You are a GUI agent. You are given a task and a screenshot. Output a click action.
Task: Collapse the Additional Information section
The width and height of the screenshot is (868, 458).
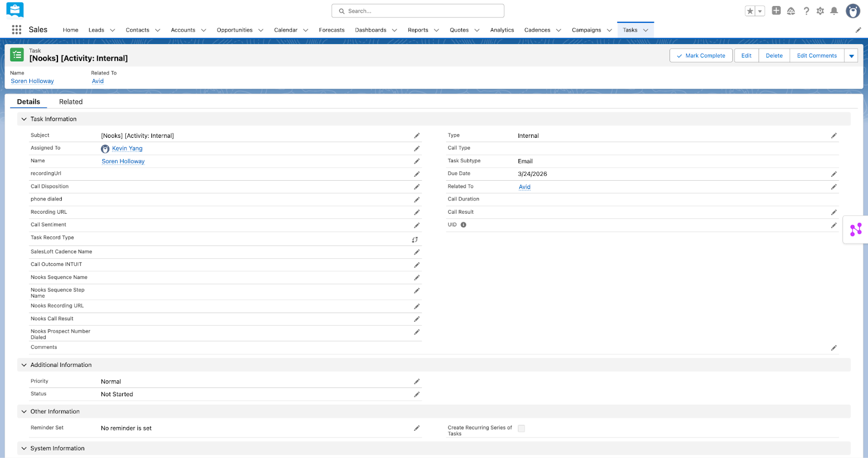coord(24,365)
